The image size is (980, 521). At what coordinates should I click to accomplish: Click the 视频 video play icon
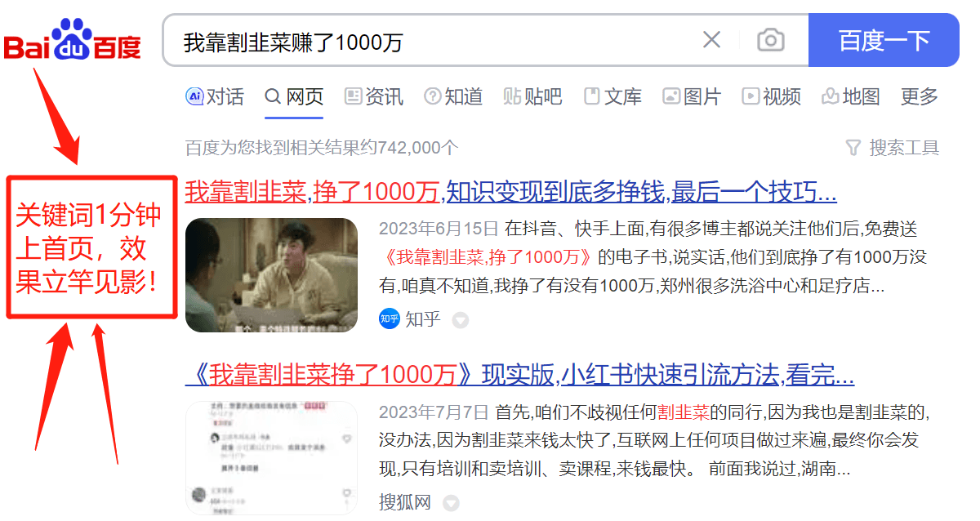tap(750, 96)
